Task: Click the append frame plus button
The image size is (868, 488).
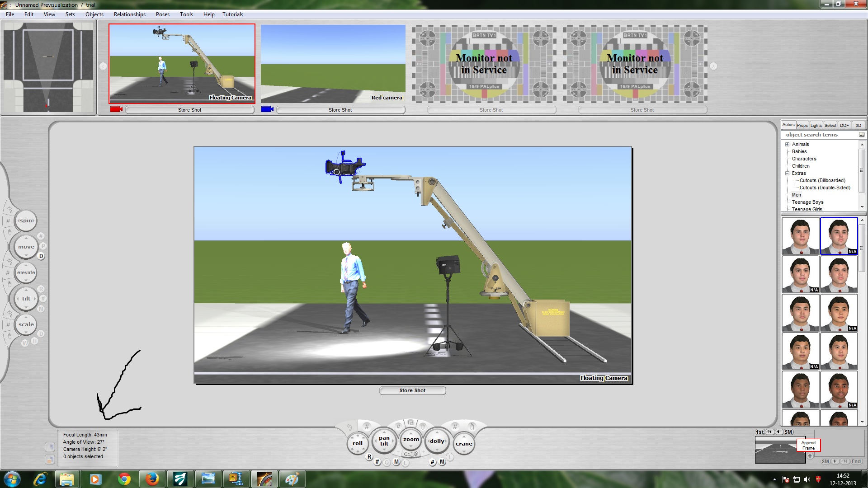Action: click(810, 456)
